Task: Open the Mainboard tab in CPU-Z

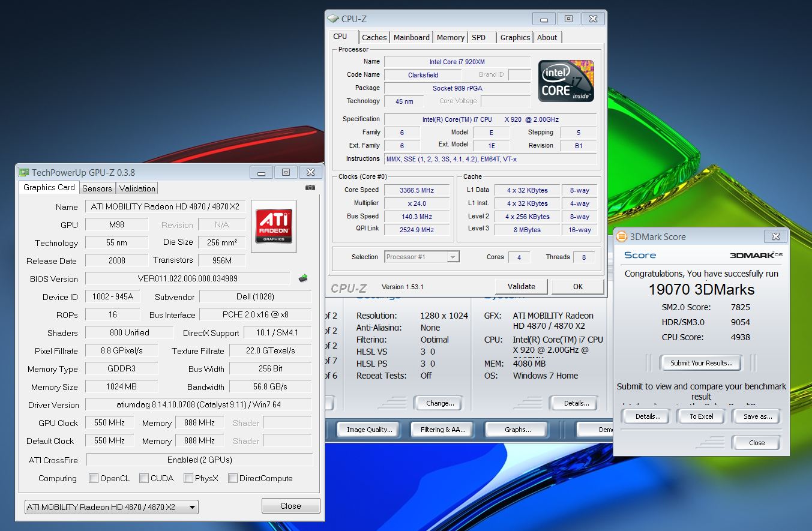Action: coord(412,37)
